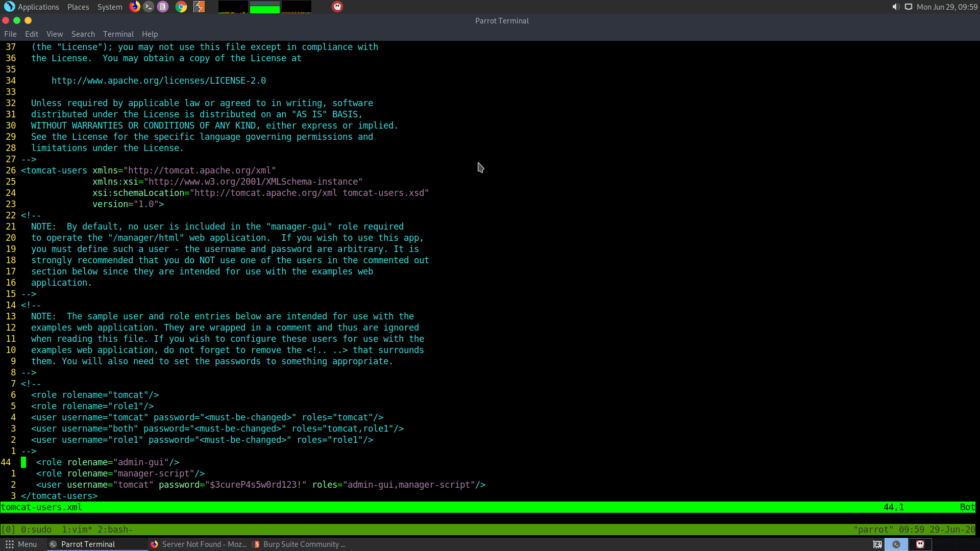Image resolution: width=980 pixels, height=551 pixels.
Task: Switch to Burp Suite Community taskbar window
Action: click(300, 544)
